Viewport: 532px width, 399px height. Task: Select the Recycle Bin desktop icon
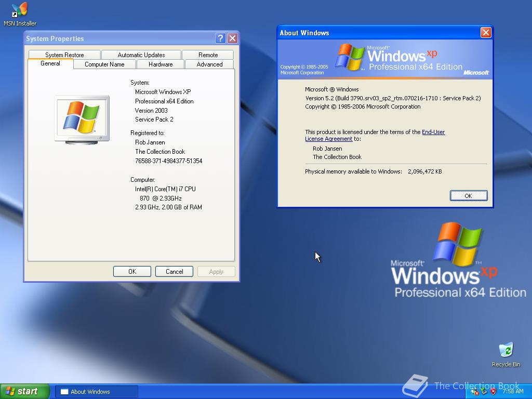point(506,355)
